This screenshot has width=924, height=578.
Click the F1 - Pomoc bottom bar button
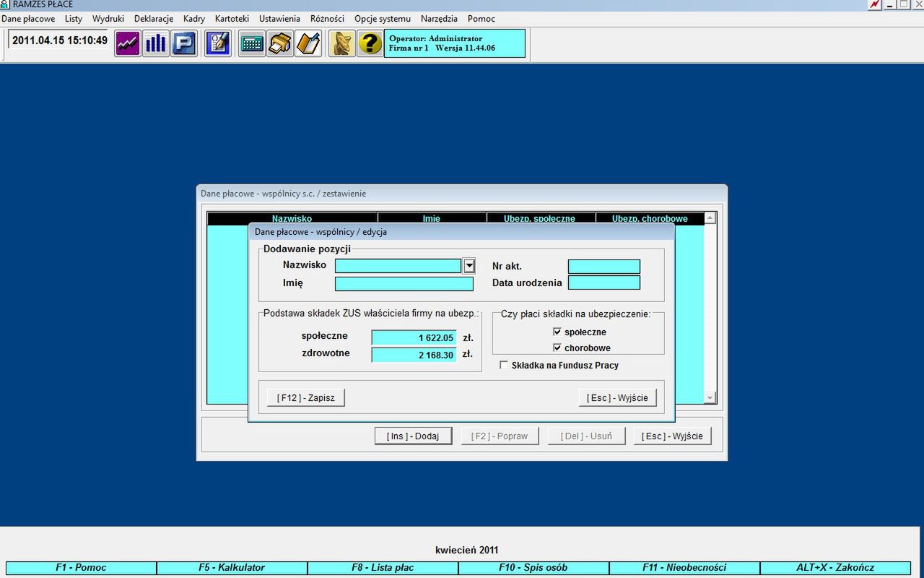click(x=81, y=568)
